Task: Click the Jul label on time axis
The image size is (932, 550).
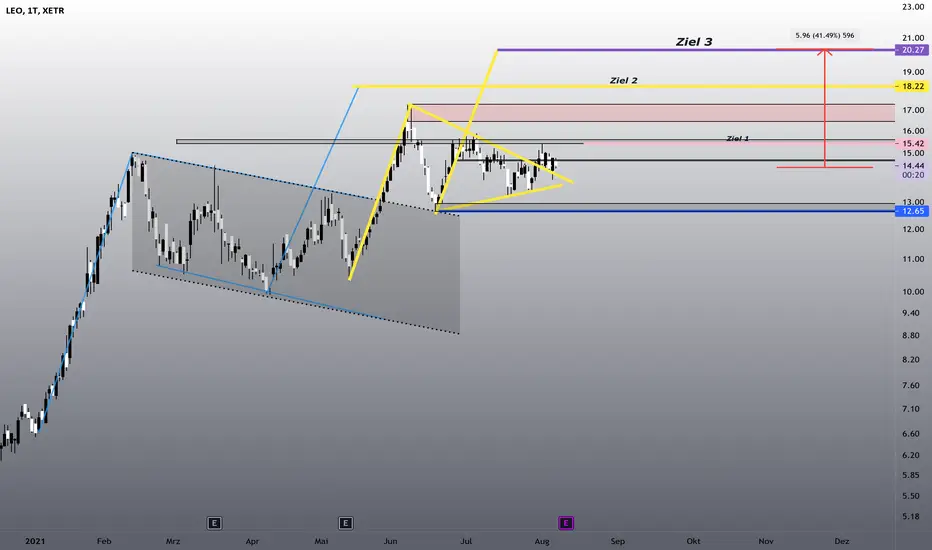Action: click(466, 541)
